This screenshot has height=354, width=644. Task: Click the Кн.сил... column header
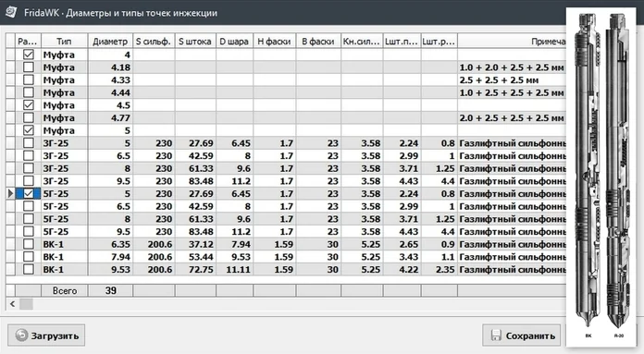coord(362,41)
